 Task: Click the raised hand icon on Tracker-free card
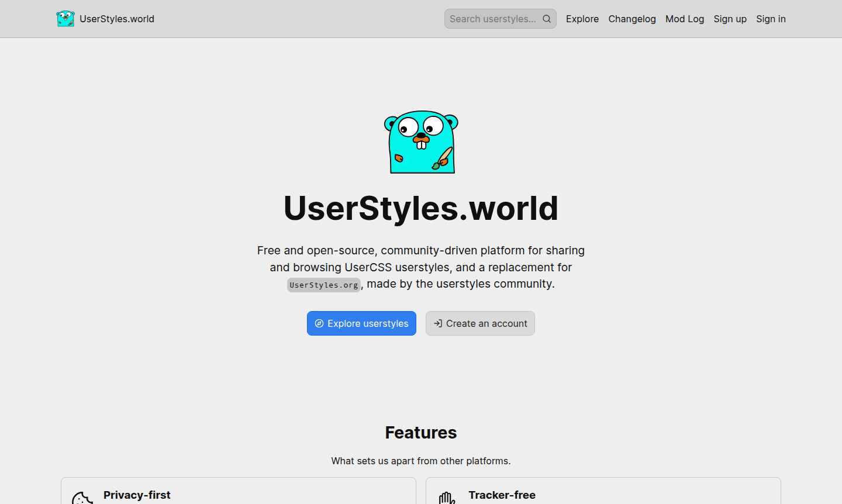[447, 499]
